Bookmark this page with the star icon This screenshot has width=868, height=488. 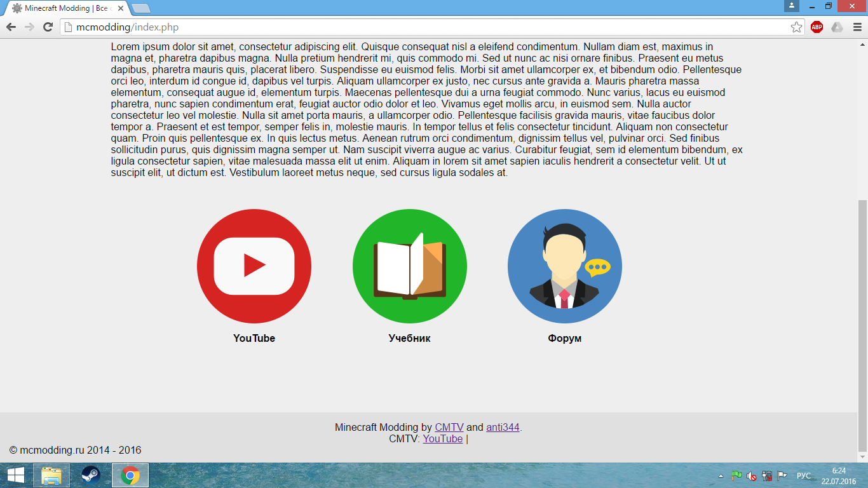(796, 27)
